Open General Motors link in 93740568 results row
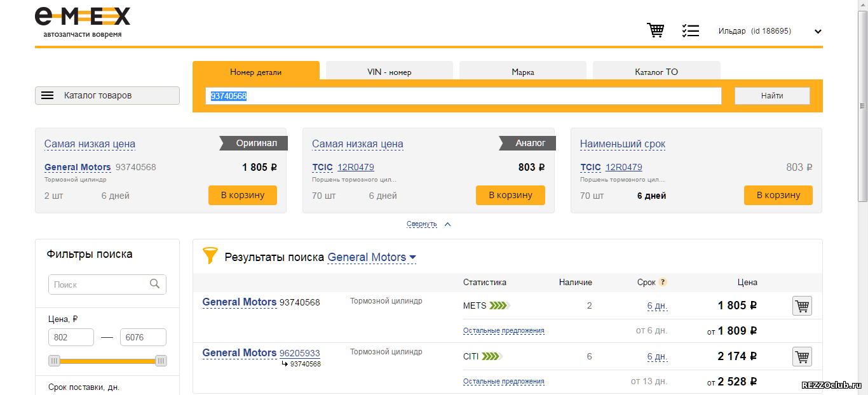The height and width of the screenshot is (395, 868). pos(240,302)
